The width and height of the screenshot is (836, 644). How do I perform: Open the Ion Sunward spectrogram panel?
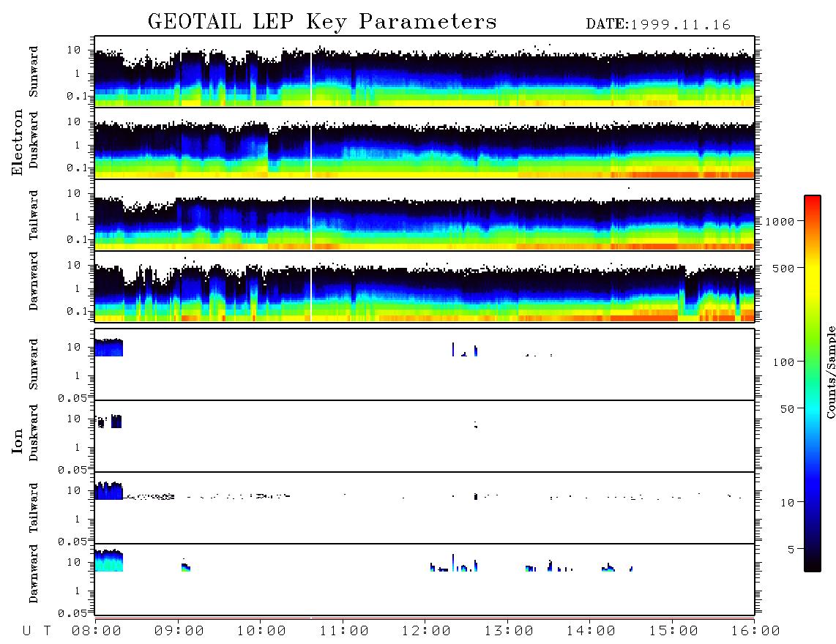pyautogui.click(x=425, y=364)
